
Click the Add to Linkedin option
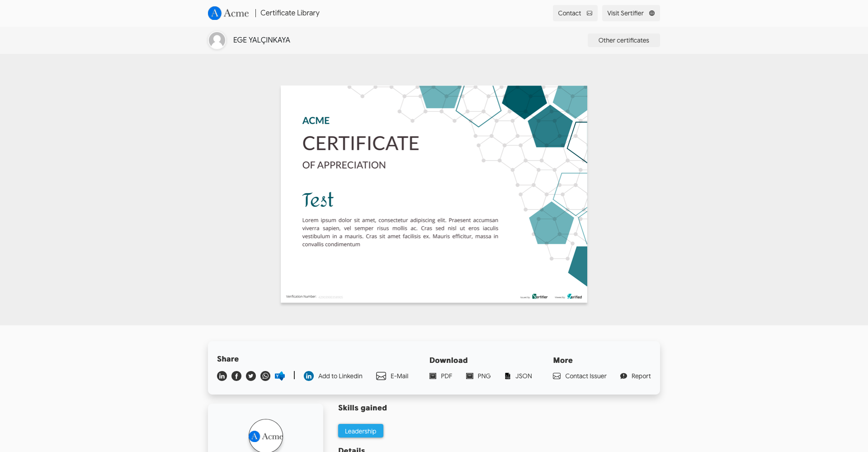tap(333, 376)
